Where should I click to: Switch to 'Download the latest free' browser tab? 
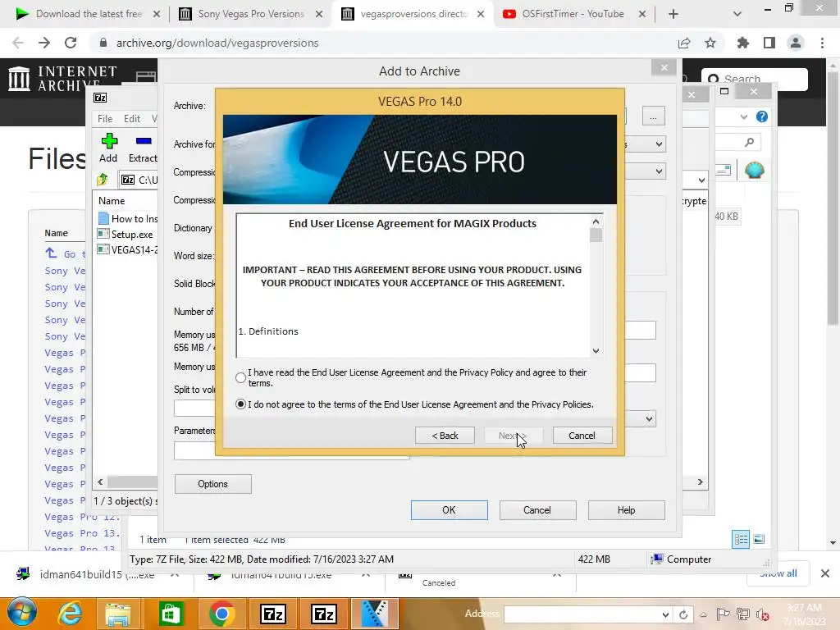tap(89, 14)
